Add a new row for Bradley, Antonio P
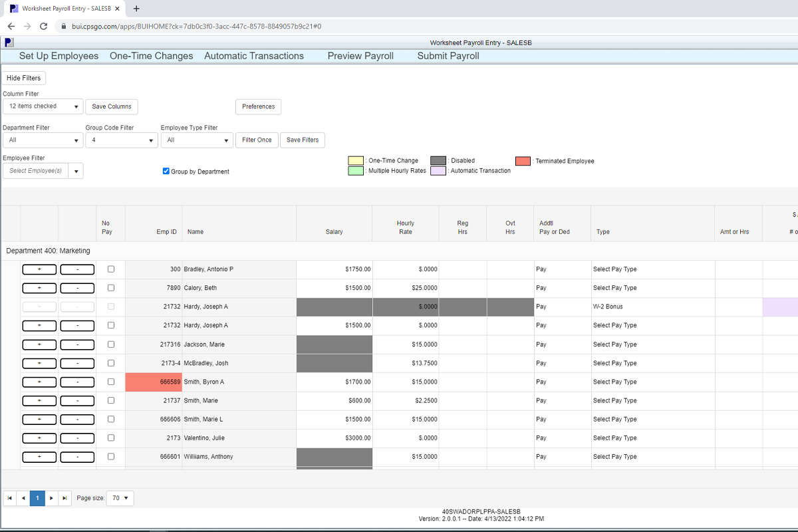 [x=39, y=269]
